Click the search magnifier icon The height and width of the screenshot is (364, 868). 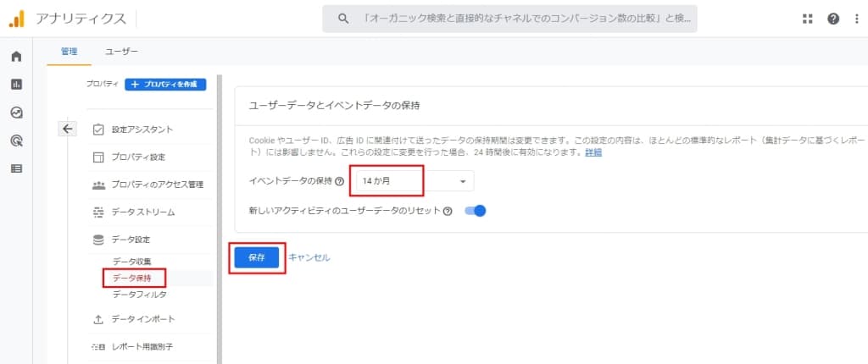343,19
